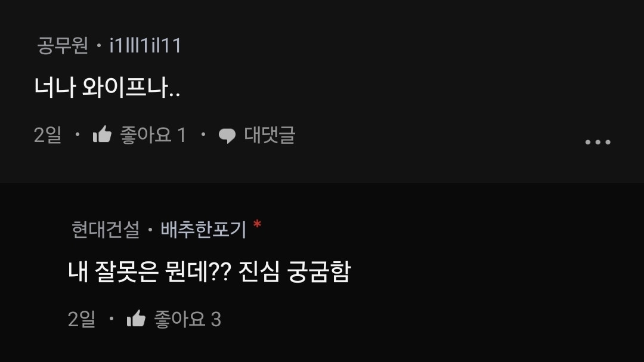This screenshot has height=362, width=644.
Task: Open profile of user i1llll1il11
Action: (145, 45)
